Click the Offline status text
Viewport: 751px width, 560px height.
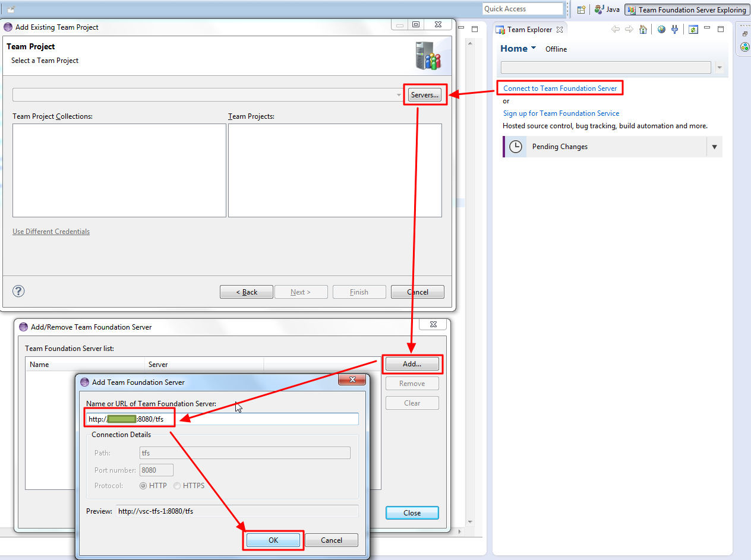point(556,49)
